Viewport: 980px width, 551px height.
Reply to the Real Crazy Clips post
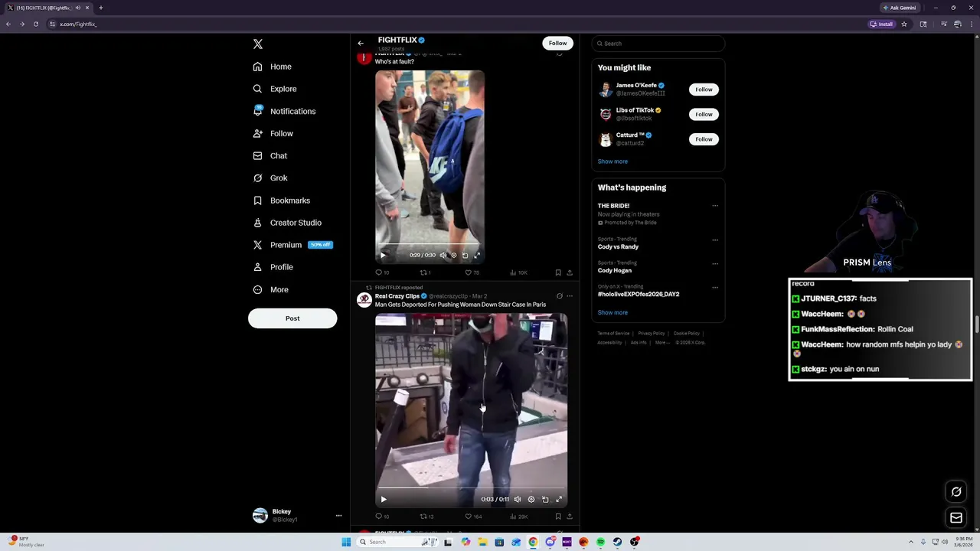[382, 517]
